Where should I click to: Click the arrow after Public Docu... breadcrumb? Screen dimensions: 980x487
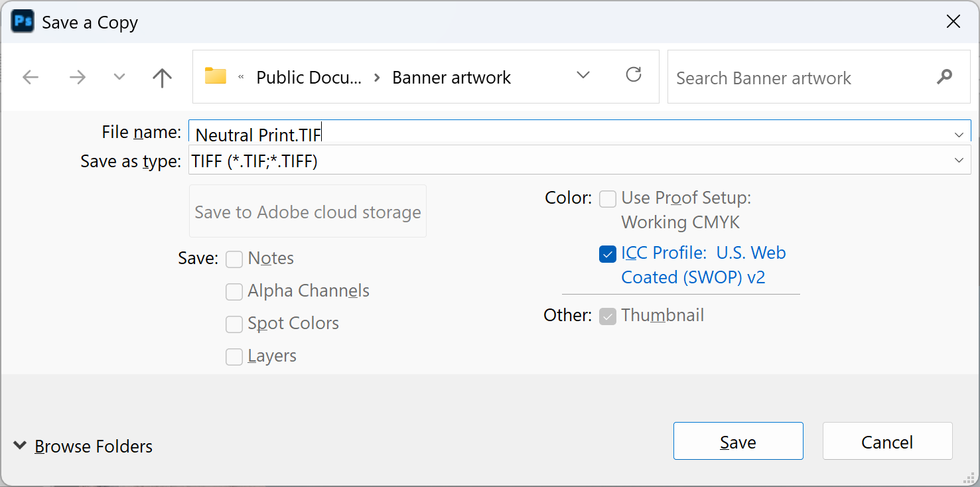[377, 78]
